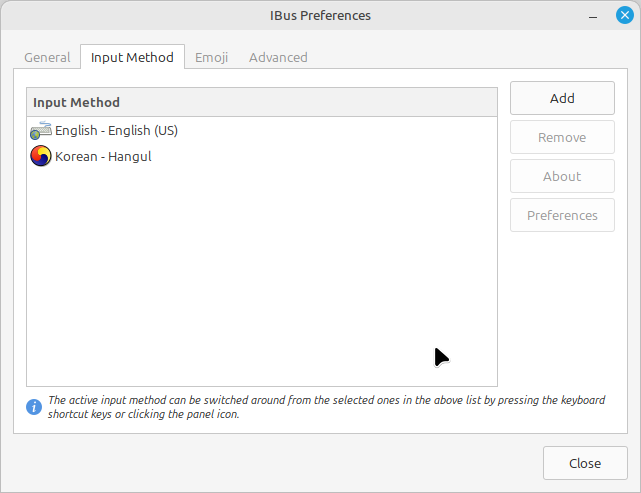Select the Korean - Hangul entry
This screenshot has height=493, width=641.
[262, 156]
